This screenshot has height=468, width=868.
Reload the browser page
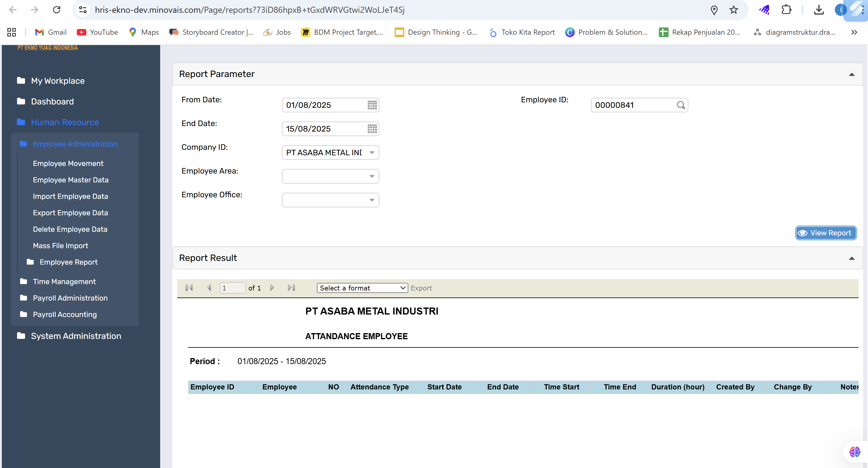click(57, 10)
